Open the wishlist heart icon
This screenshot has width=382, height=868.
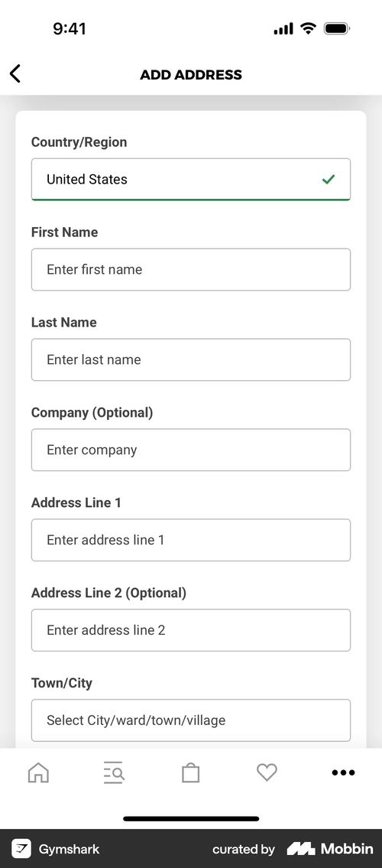267,772
